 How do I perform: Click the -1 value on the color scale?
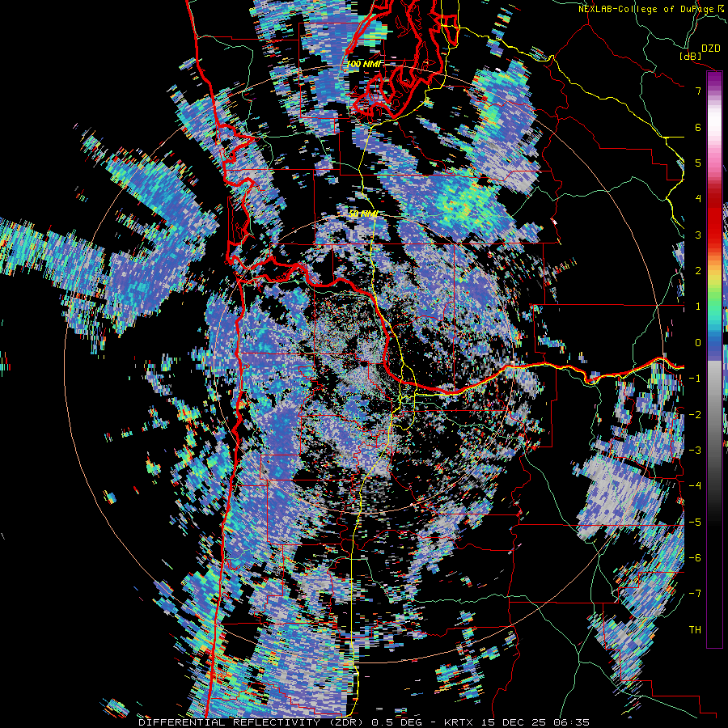695,379
